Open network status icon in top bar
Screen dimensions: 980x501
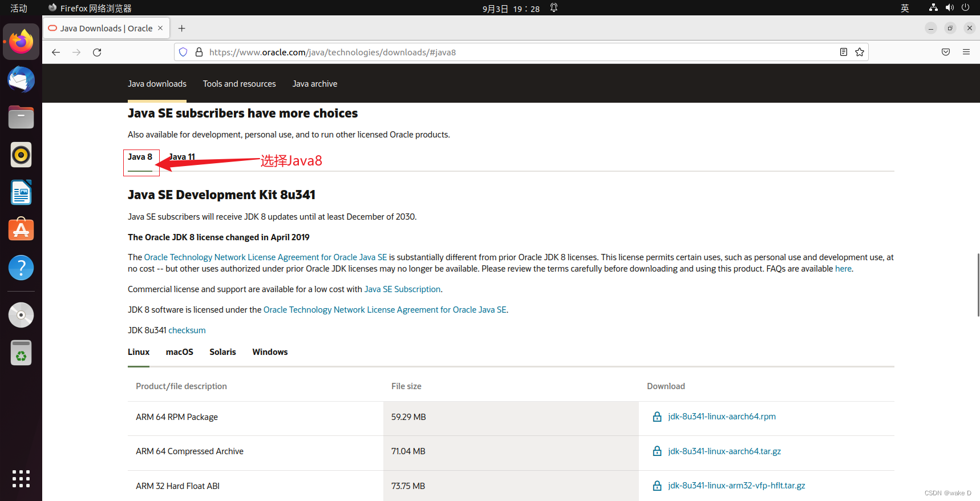[x=933, y=8]
